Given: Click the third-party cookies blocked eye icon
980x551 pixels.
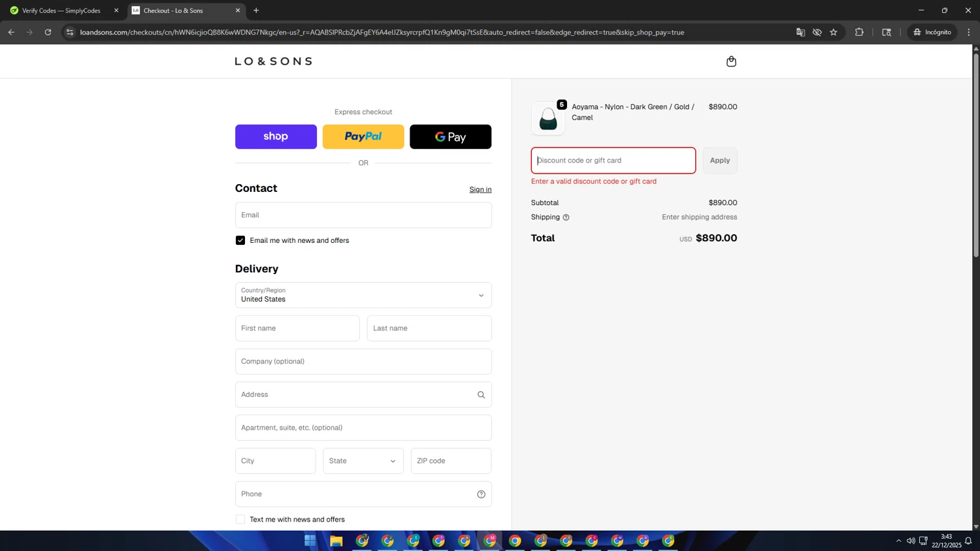Looking at the screenshot, I should pos(817,32).
